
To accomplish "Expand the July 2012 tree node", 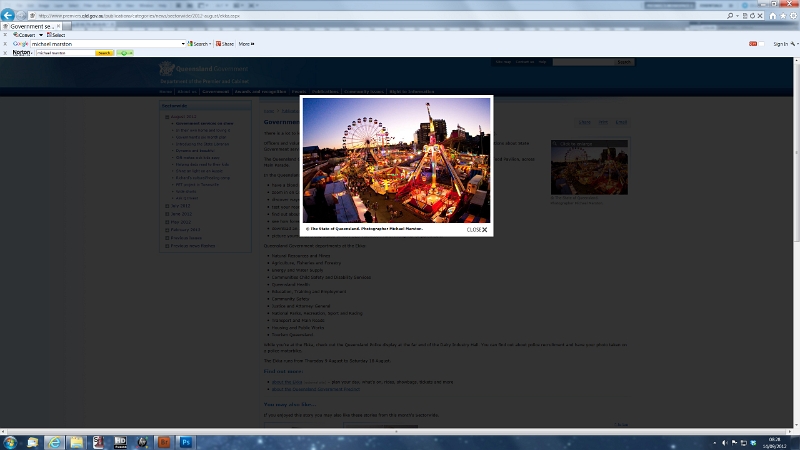I will pos(167,206).
